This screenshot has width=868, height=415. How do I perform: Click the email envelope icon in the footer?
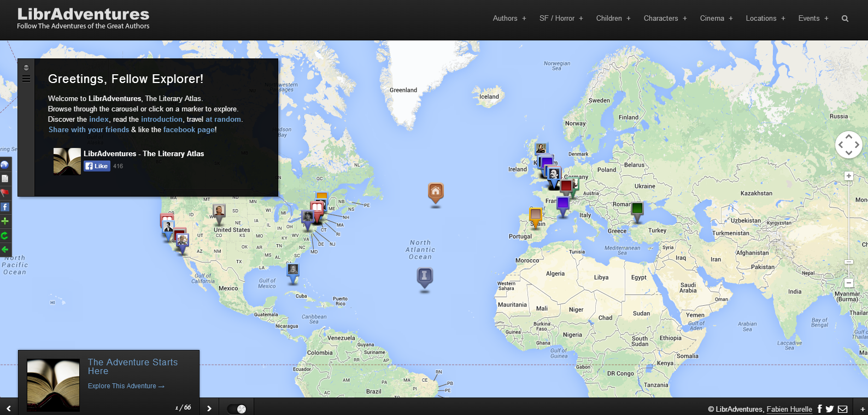pos(843,409)
